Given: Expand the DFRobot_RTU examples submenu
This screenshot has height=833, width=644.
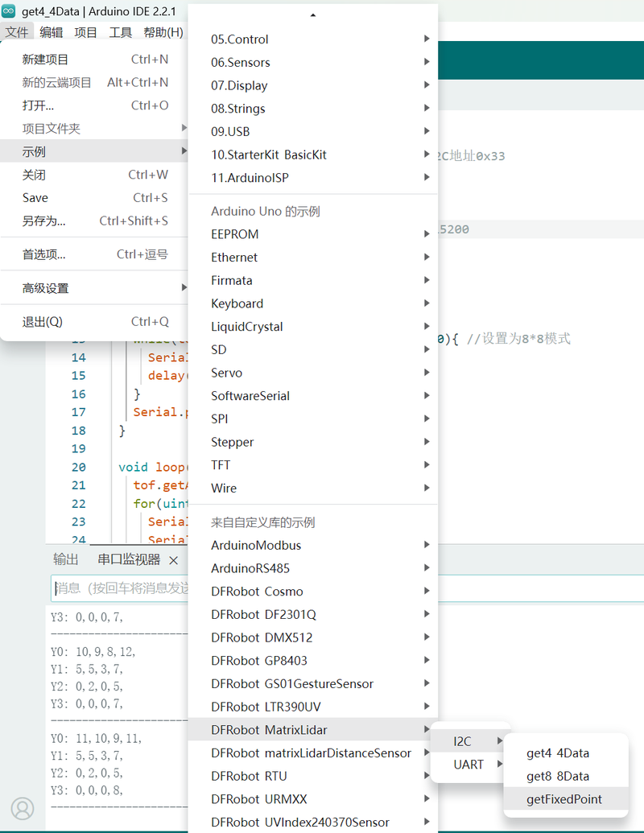Looking at the screenshot, I should [x=249, y=776].
